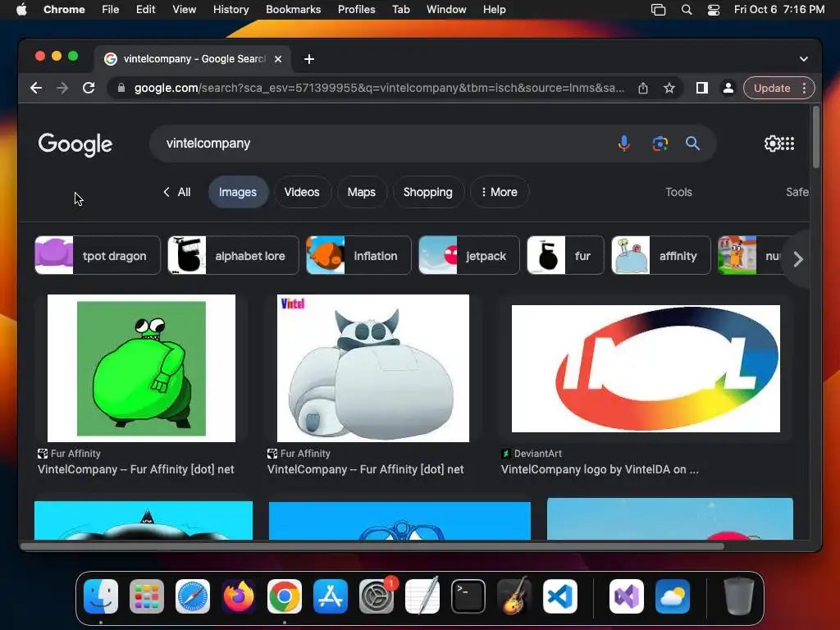Open Visual Studio Code in the Dock

[x=560, y=596]
